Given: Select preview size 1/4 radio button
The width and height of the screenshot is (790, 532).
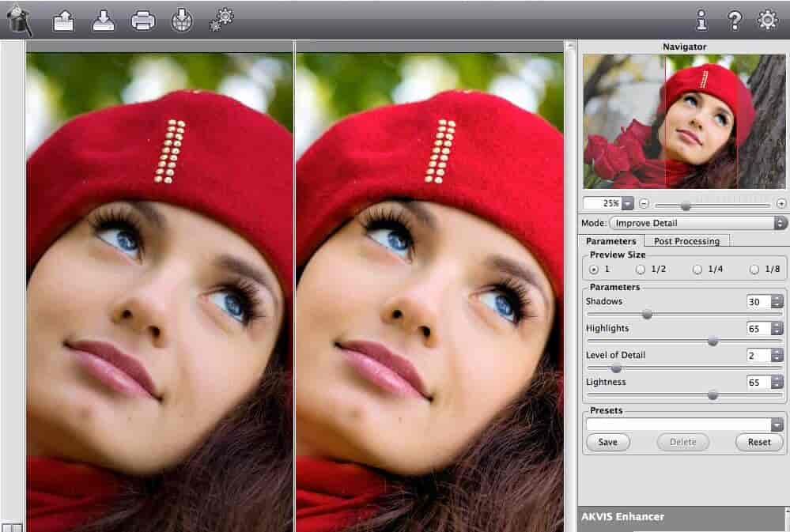Looking at the screenshot, I should coord(697,270).
